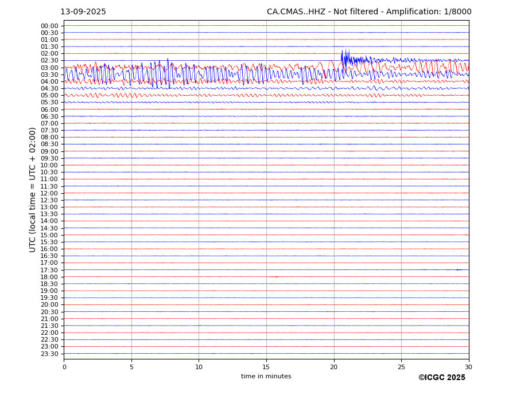
Task: Choose the 14:30 time row label
Action: (49, 228)
